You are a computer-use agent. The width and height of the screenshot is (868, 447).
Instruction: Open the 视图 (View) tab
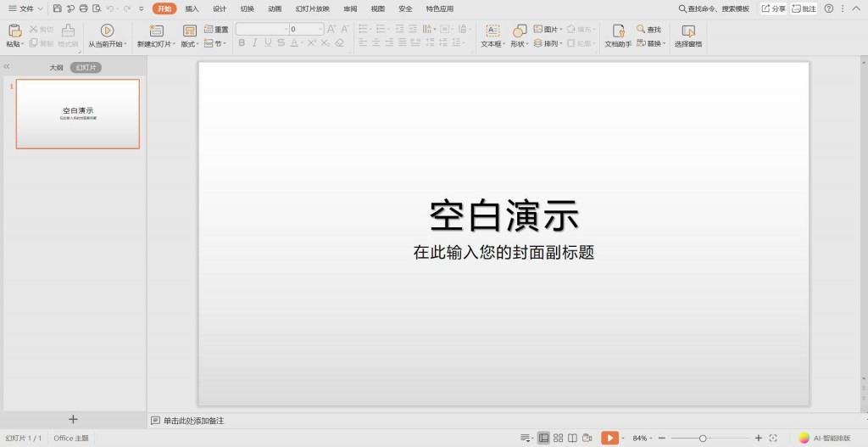pos(378,8)
